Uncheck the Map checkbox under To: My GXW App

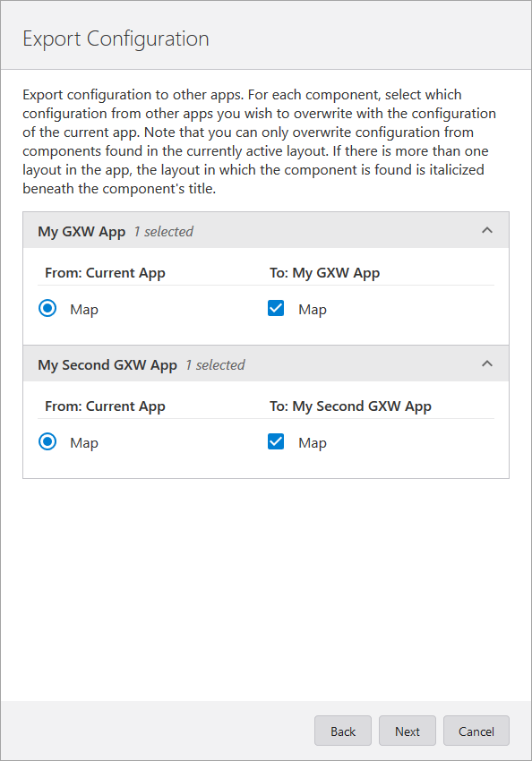[x=276, y=308]
